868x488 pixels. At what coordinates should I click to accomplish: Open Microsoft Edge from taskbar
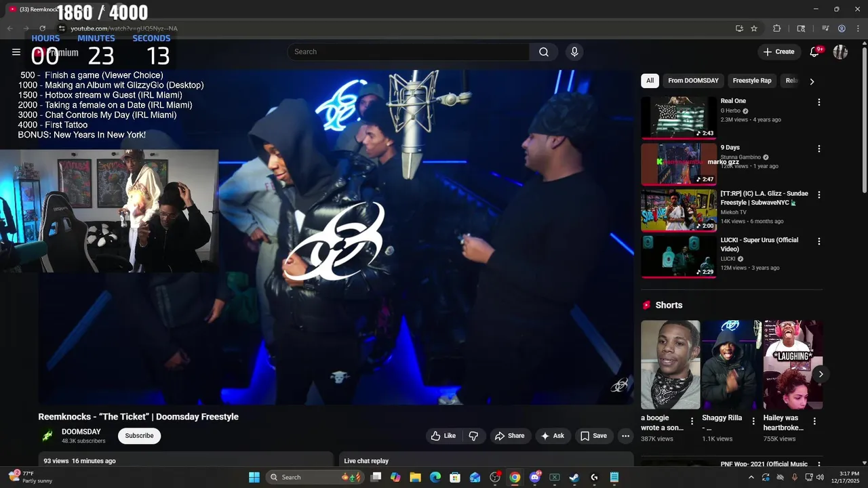tap(435, 477)
